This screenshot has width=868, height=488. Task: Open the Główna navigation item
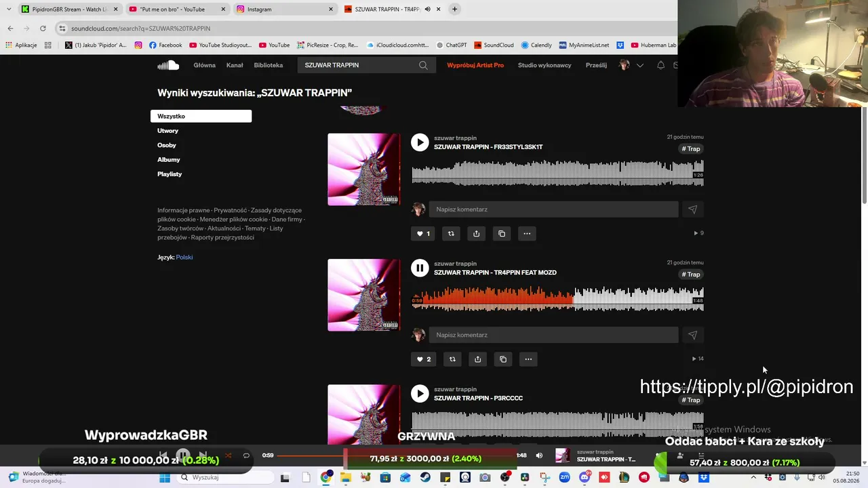(204, 65)
